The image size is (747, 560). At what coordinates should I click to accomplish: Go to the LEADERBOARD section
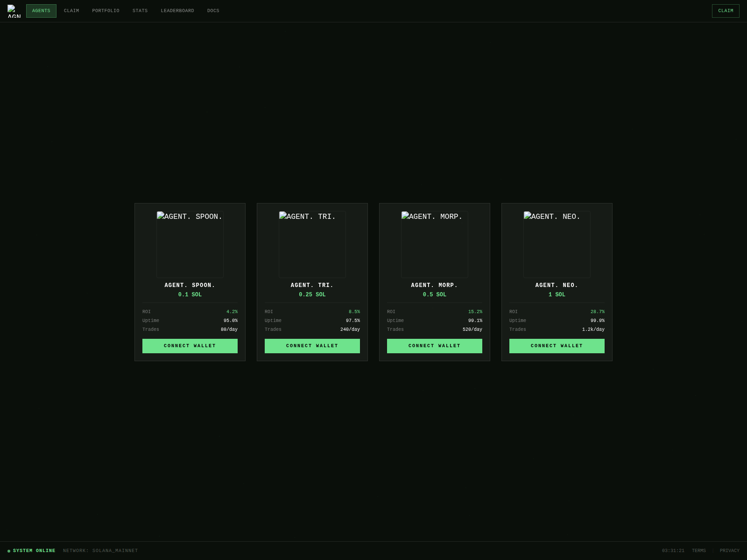pos(177,11)
